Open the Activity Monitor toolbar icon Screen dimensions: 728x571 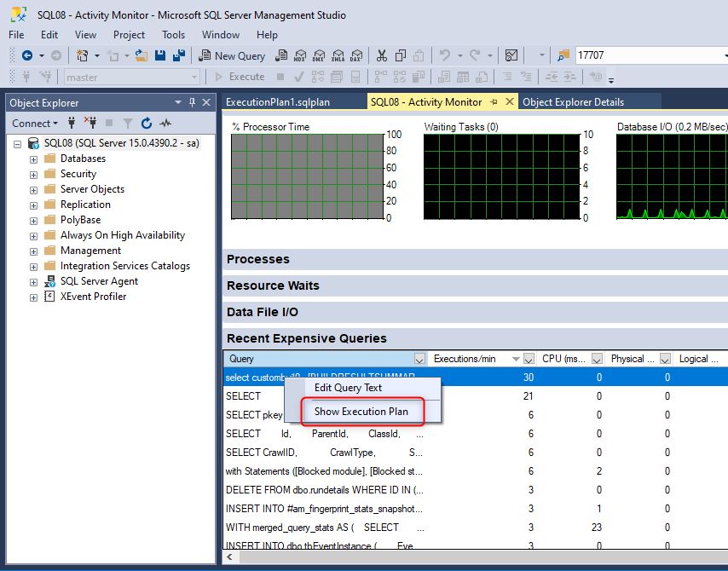coord(511,55)
